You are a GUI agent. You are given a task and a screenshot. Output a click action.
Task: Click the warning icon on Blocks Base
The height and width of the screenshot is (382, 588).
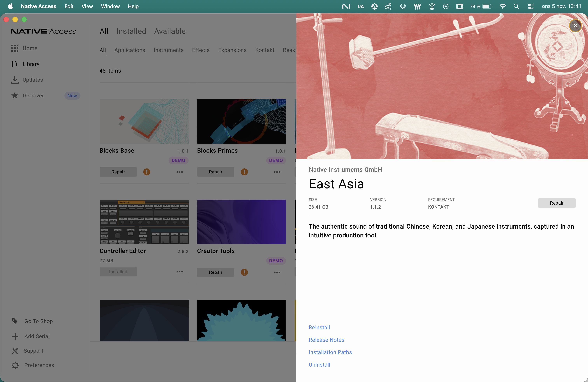click(147, 172)
